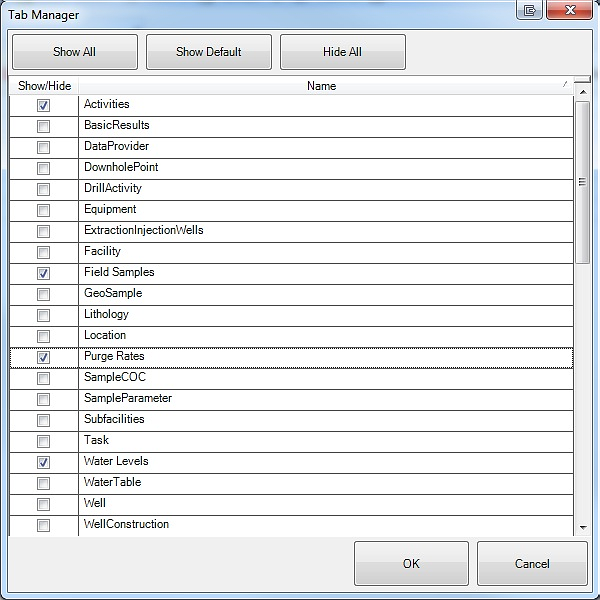Image resolution: width=600 pixels, height=600 pixels.
Task: Click the vertical scrollbar thumb
Action: pos(582,182)
